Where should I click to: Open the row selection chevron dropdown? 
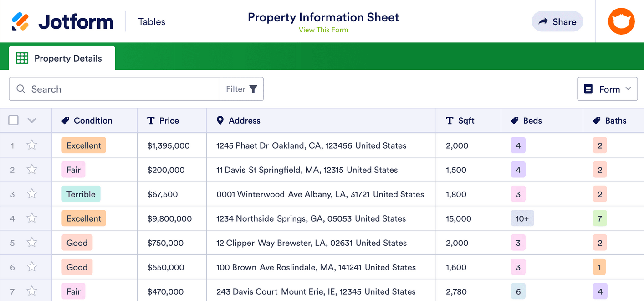tap(31, 120)
